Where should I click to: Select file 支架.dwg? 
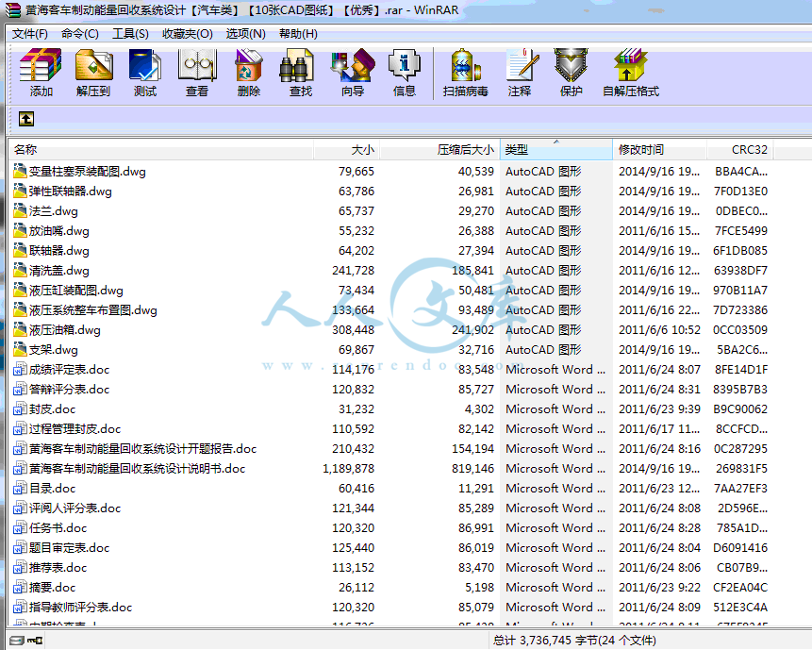click(x=54, y=350)
